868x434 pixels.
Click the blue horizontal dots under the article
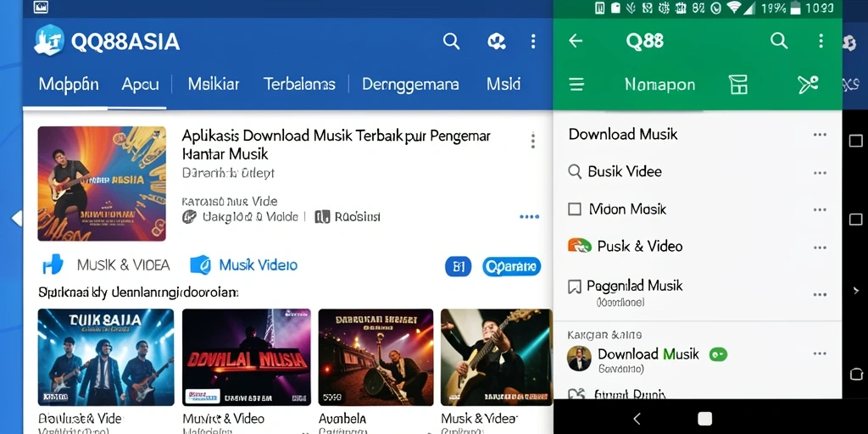[529, 216]
